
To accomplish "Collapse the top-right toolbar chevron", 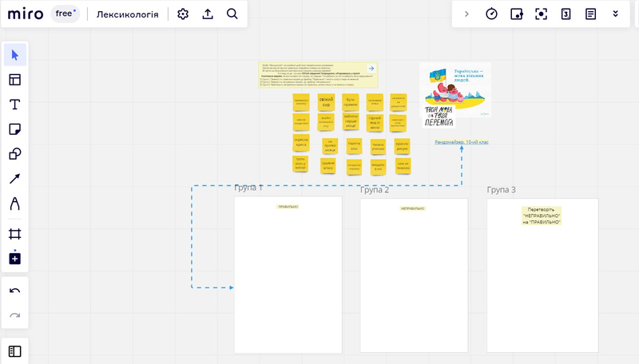I will [466, 14].
